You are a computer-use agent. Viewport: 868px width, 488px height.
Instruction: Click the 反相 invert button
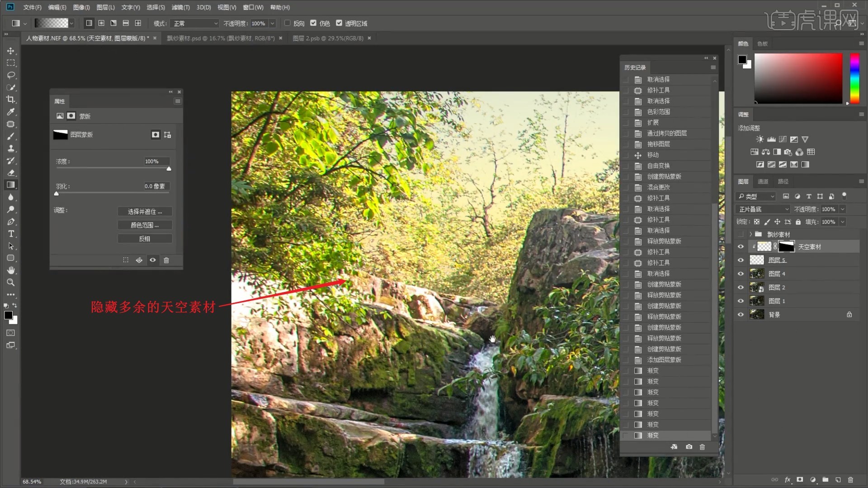coord(145,239)
